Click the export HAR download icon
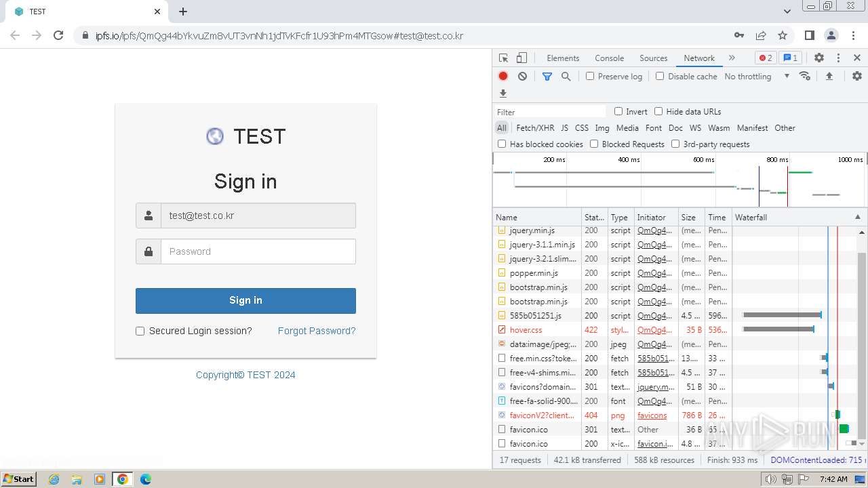The image size is (868, 488). [503, 94]
